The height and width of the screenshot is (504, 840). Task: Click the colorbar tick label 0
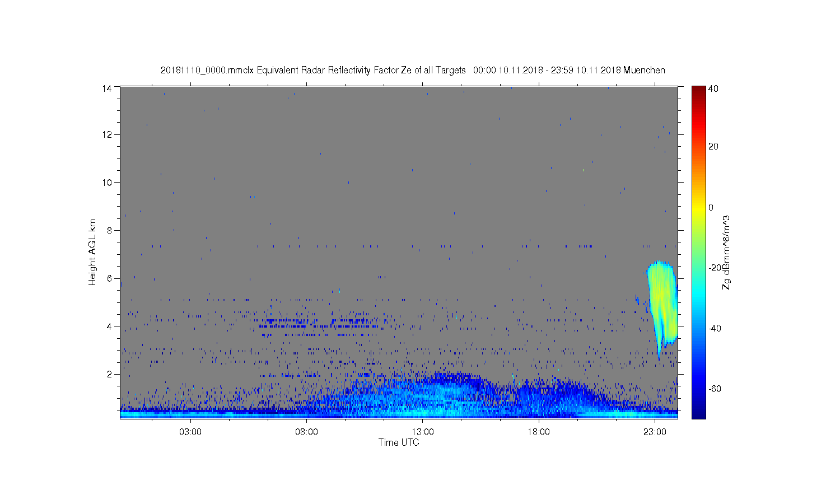point(711,207)
